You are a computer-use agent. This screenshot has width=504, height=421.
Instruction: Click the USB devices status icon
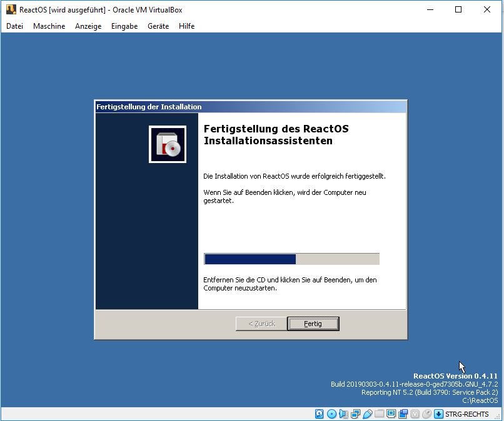pos(368,414)
